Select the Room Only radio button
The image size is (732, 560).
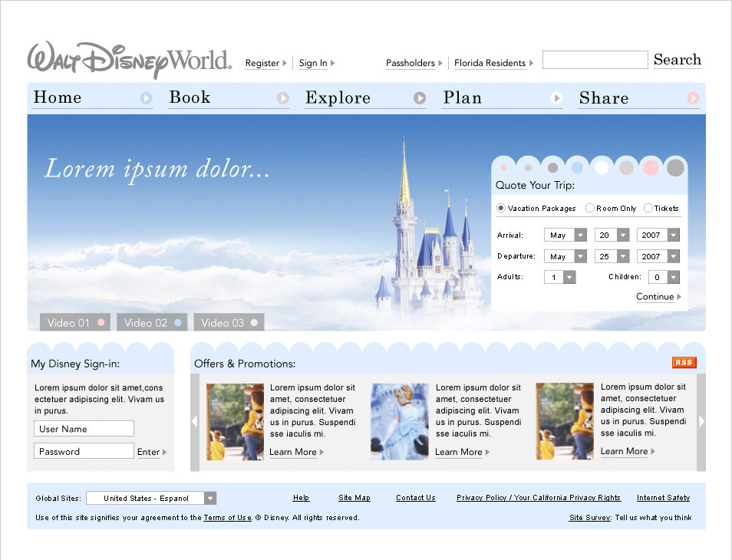tap(589, 208)
